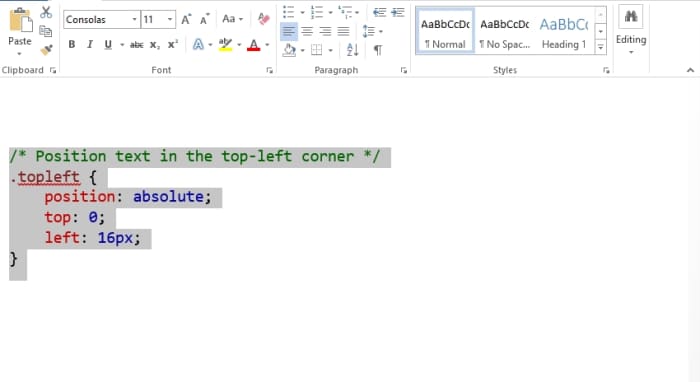Open line and paragraph spacing menu
Viewport: 700px width, 382px height.
372,31
